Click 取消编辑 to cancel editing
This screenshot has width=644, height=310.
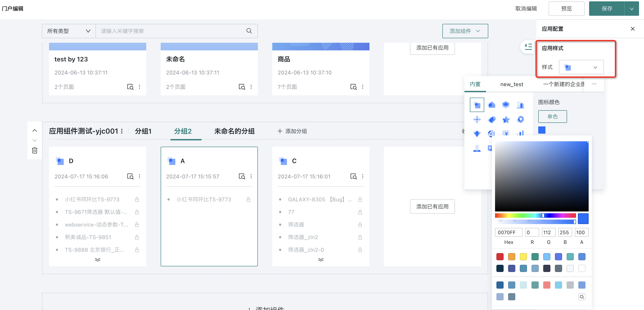point(526,9)
